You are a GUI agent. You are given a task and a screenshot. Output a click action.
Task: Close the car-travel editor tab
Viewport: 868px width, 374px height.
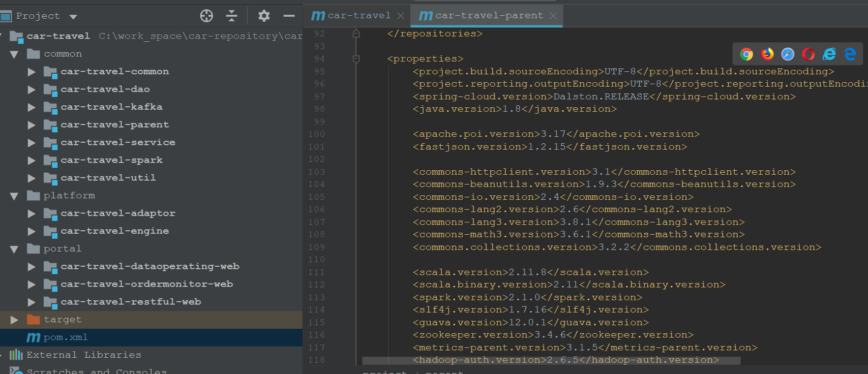[x=401, y=16]
